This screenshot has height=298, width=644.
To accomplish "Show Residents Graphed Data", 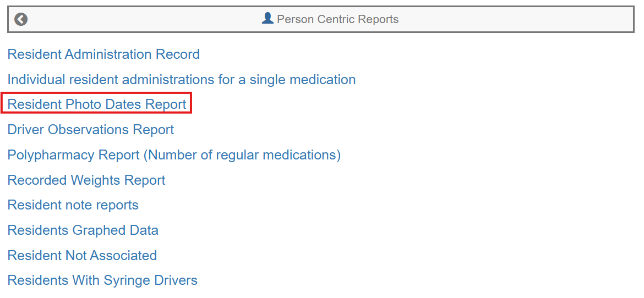I will tap(83, 230).
